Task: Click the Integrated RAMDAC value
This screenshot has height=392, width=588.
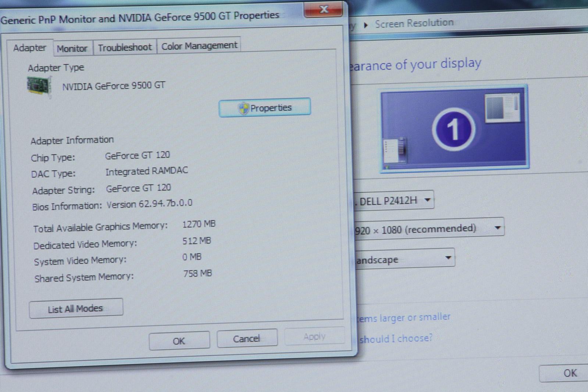Action: [147, 171]
